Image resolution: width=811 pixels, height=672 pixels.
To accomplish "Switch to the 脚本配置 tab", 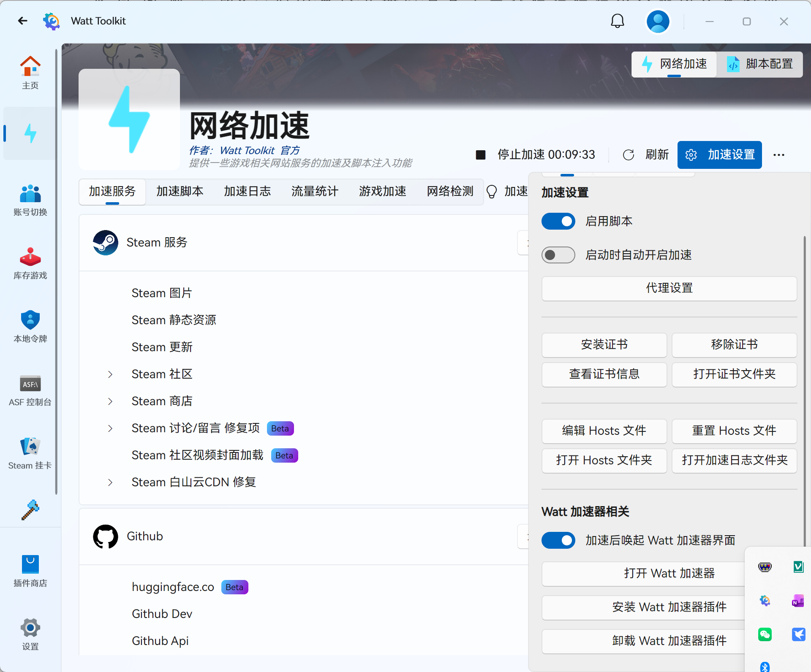I will click(x=760, y=64).
